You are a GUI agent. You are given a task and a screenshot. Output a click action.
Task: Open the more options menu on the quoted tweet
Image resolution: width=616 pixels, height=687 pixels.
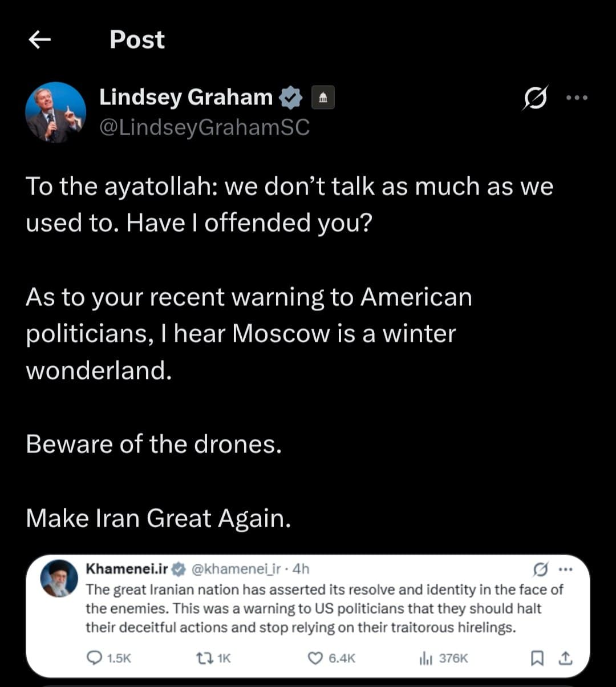tap(564, 568)
